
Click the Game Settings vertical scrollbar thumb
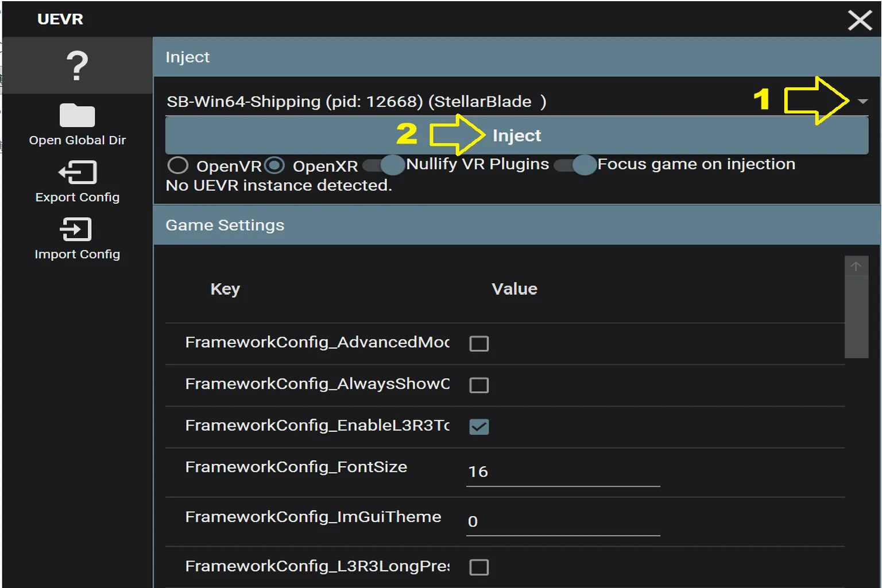coord(856,317)
